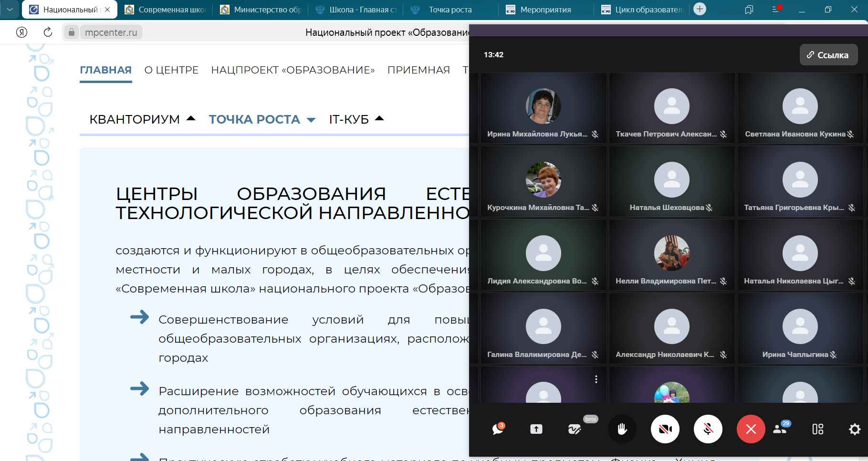Screen dimensions: 868x461
Task: Select the Александр Николаевич К... participant name
Action: tap(665, 354)
